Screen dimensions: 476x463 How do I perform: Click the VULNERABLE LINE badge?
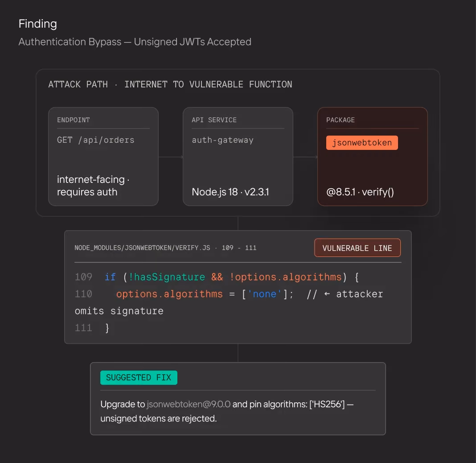point(357,248)
